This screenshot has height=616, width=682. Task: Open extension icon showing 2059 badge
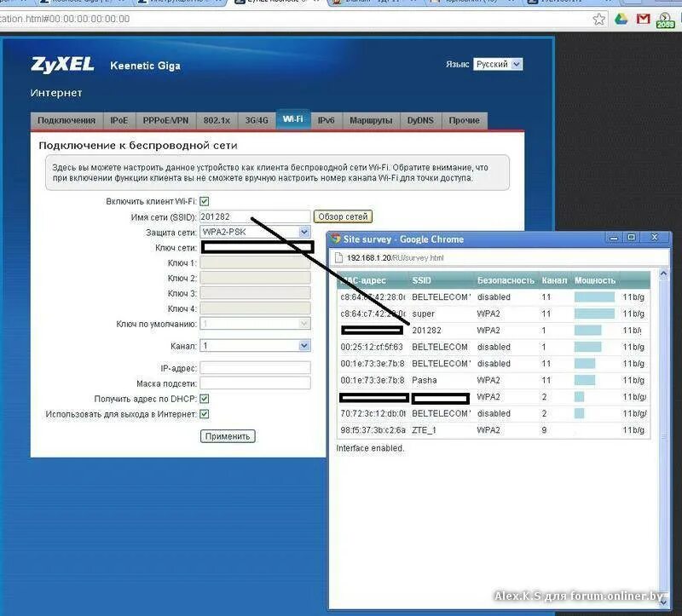(665, 20)
